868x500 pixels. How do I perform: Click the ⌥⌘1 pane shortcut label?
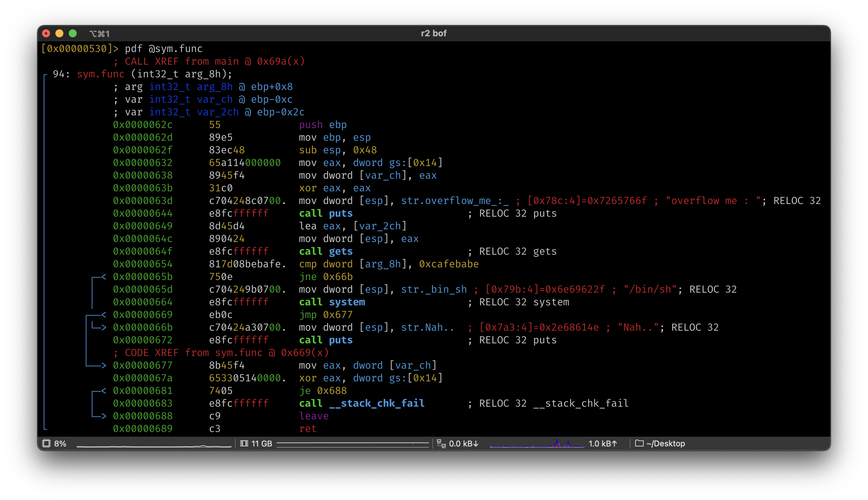(99, 34)
